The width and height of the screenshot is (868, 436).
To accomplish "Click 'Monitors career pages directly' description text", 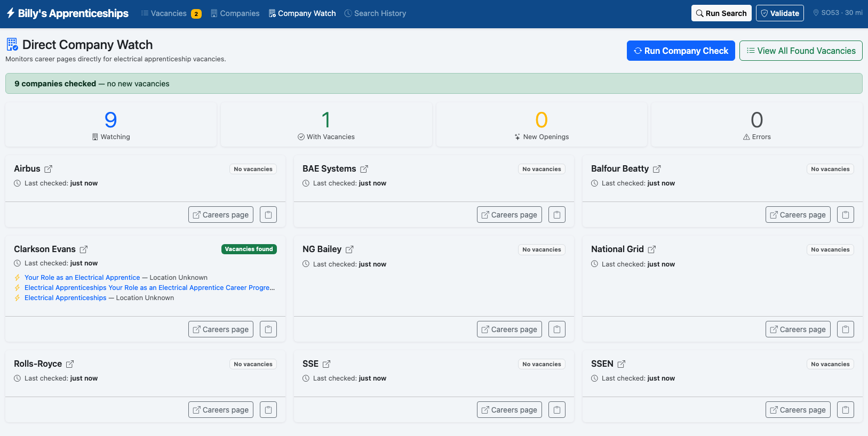I will [116, 59].
